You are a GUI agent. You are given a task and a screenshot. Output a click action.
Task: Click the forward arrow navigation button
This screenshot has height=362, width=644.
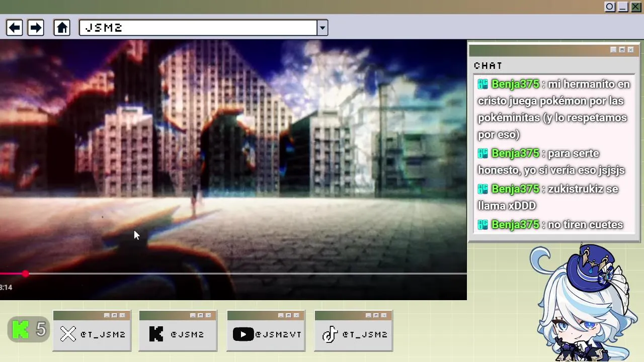tap(36, 28)
